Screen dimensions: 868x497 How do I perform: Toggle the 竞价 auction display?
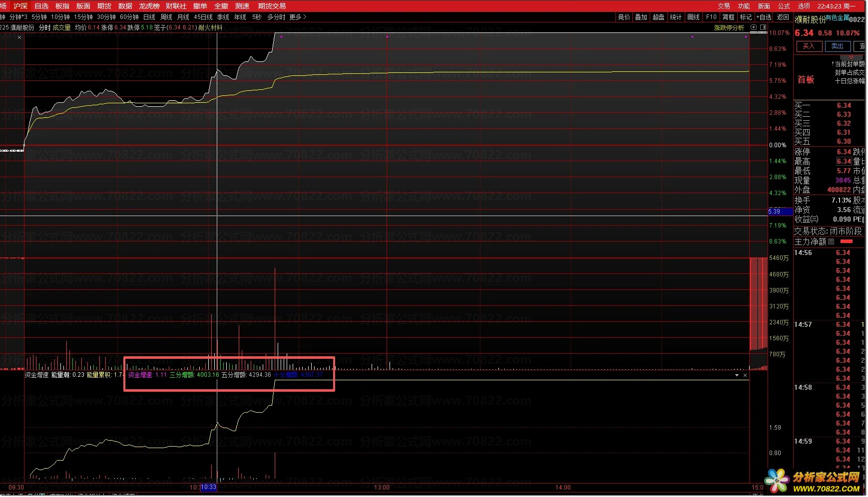point(624,17)
